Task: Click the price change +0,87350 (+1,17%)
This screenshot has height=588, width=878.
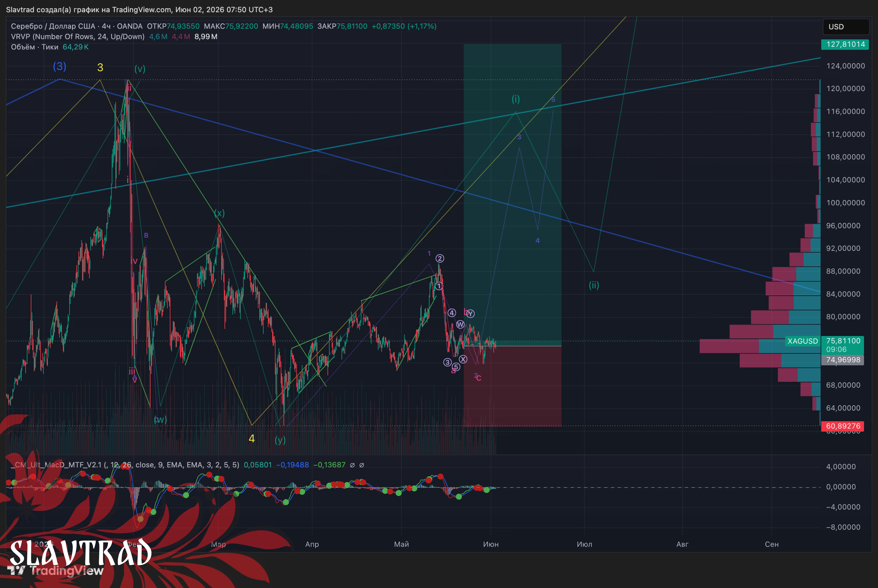Action: point(404,26)
